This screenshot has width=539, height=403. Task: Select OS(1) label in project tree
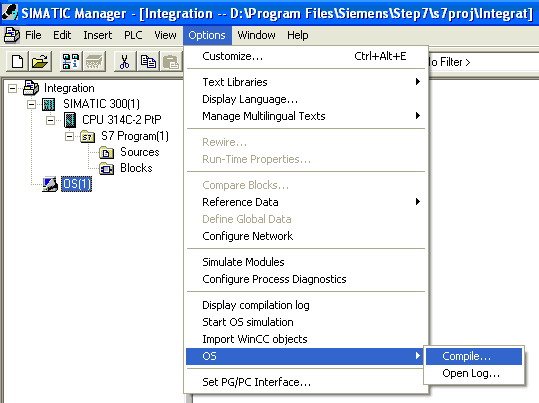coord(76,184)
